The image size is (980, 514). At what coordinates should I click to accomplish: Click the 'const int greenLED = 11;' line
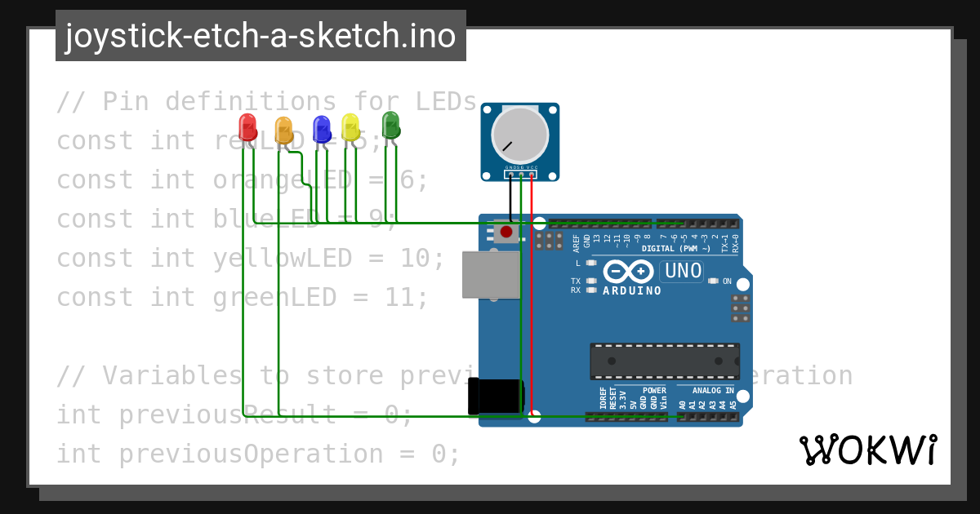pyautogui.click(x=243, y=297)
